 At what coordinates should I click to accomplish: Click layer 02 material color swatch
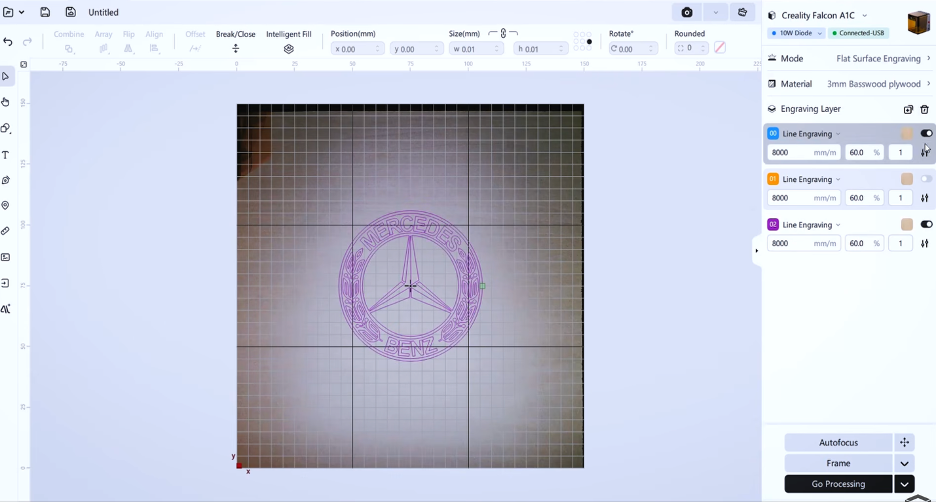point(907,224)
